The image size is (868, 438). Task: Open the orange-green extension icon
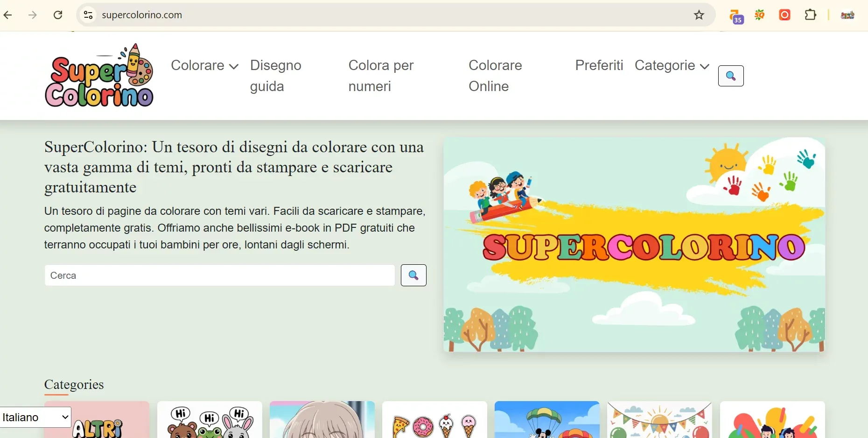coord(760,15)
